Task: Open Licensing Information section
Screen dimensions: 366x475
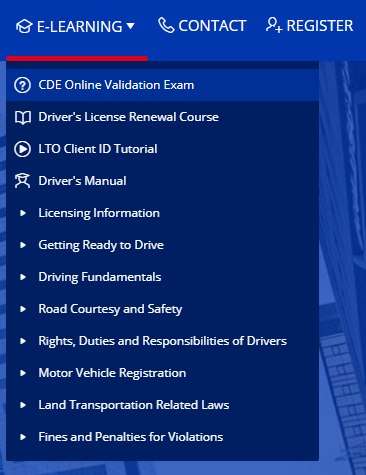Action: tap(99, 213)
